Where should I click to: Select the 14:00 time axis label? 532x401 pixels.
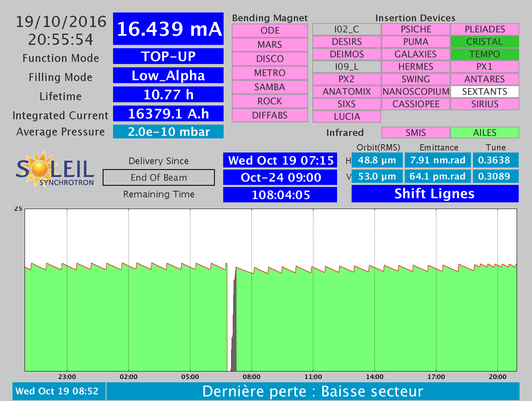(374, 377)
